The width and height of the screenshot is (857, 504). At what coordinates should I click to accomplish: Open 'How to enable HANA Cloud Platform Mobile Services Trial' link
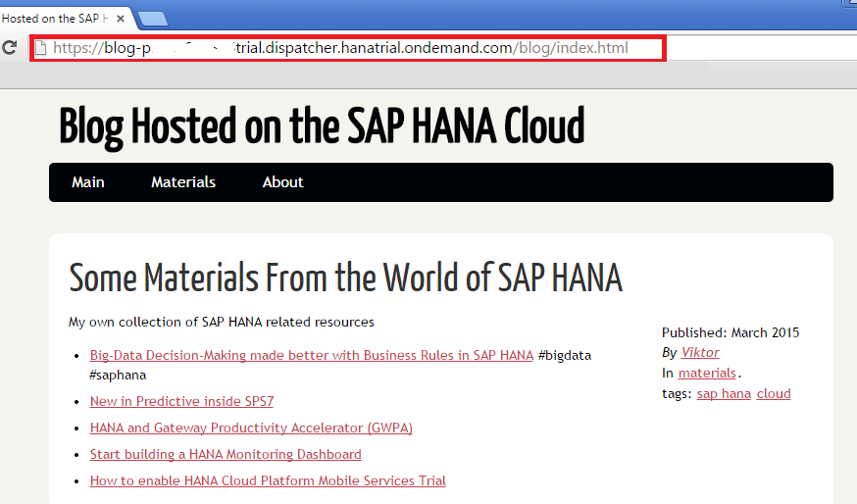click(x=268, y=480)
